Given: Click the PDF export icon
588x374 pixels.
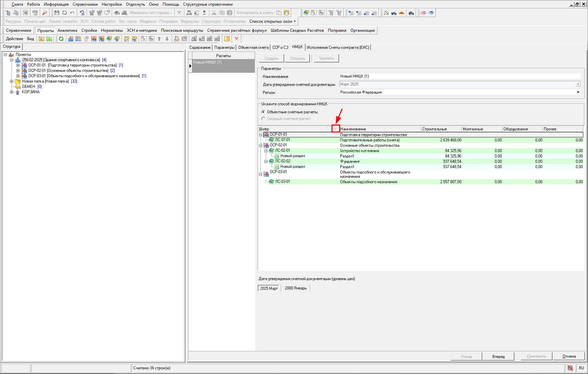Looking at the screenshot, I should [35, 13].
